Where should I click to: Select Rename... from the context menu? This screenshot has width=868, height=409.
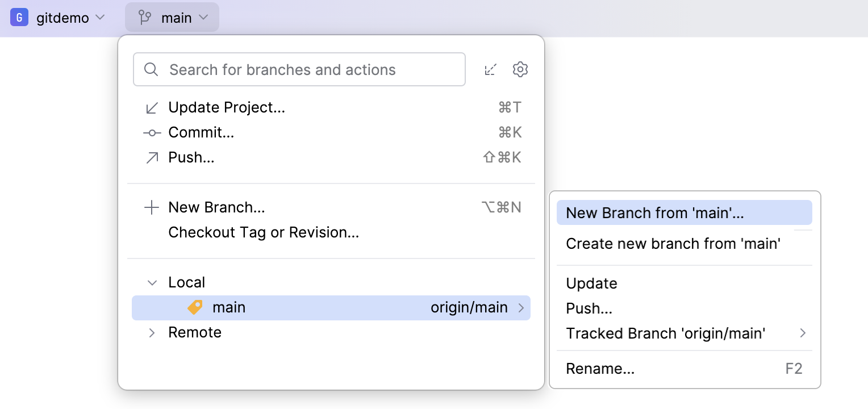coord(600,368)
